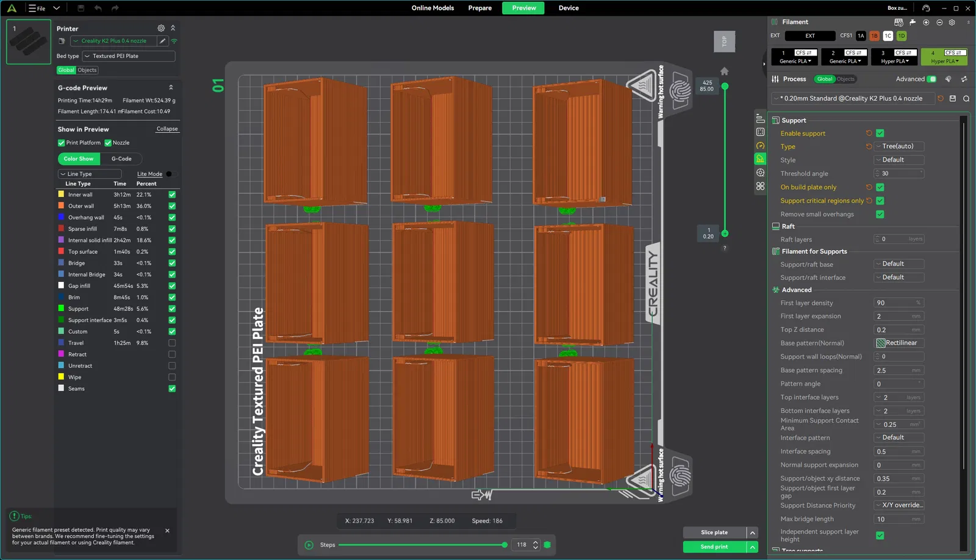This screenshot has height=560, width=976.
Task: Switch to the Prepare tab
Action: click(479, 8)
